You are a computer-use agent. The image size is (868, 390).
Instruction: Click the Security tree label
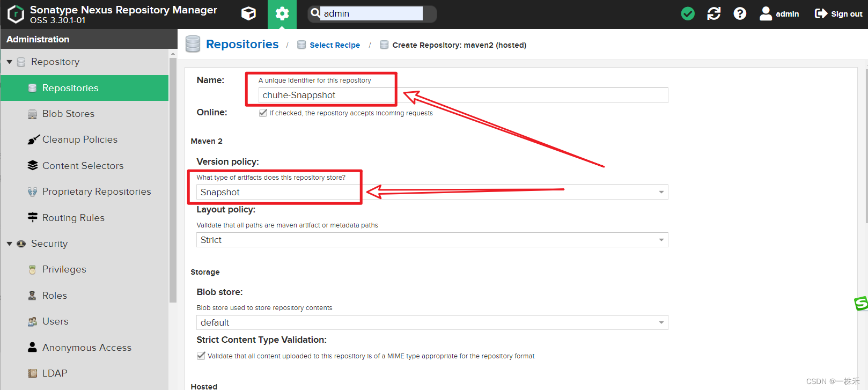[x=49, y=244]
